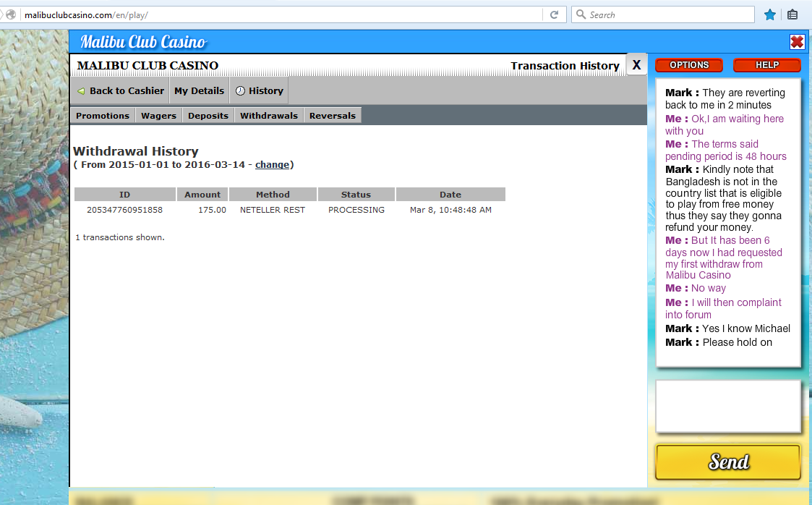Click the Method column header

(273, 194)
